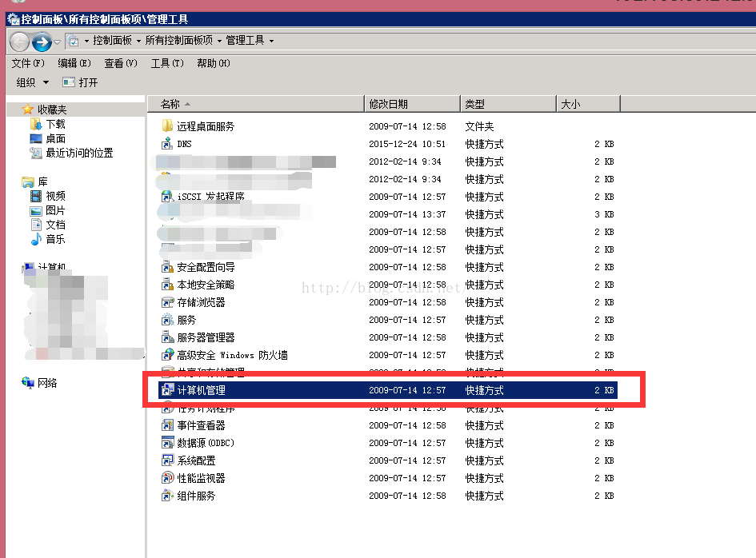Image resolution: width=756 pixels, height=558 pixels.
Task: Select the iSCSI 发起程序 icon
Action: (167, 197)
